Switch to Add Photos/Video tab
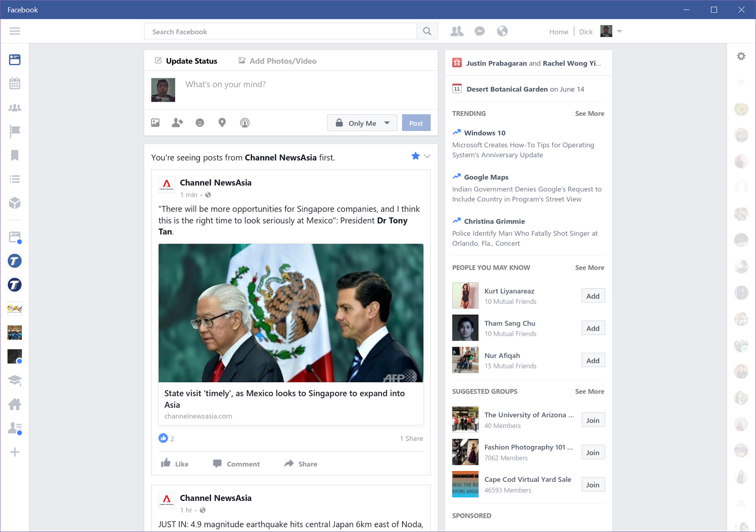The height and width of the screenshot is (532, 756). (x=277, y=61)
